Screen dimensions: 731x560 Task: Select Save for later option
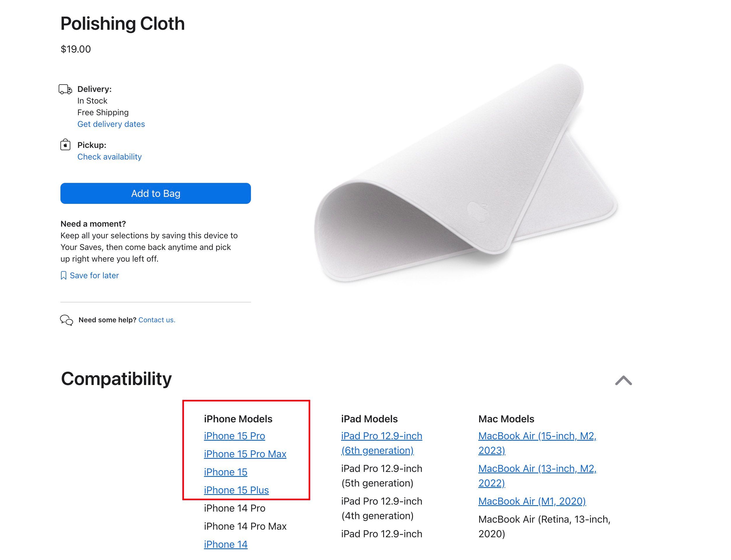pyautogui.click(x=90, y=275)
